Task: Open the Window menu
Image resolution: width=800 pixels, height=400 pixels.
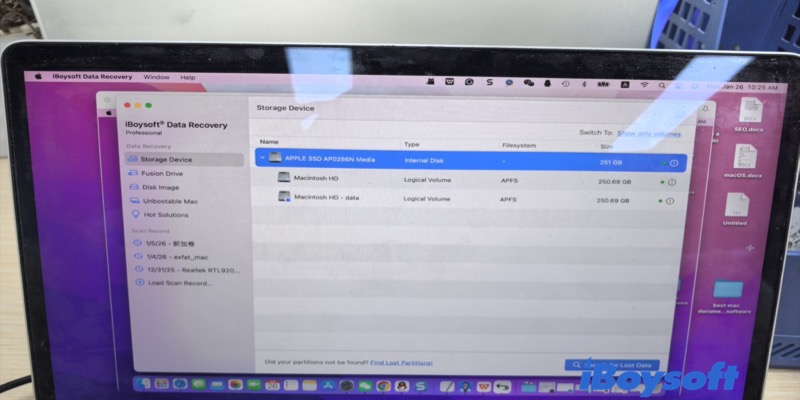Action: (156, 78)
